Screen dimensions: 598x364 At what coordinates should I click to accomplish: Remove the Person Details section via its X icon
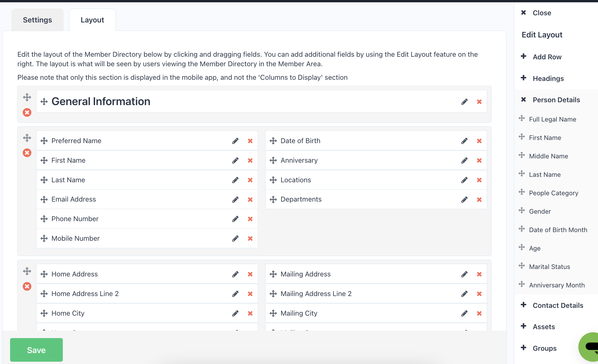[523, 100]
